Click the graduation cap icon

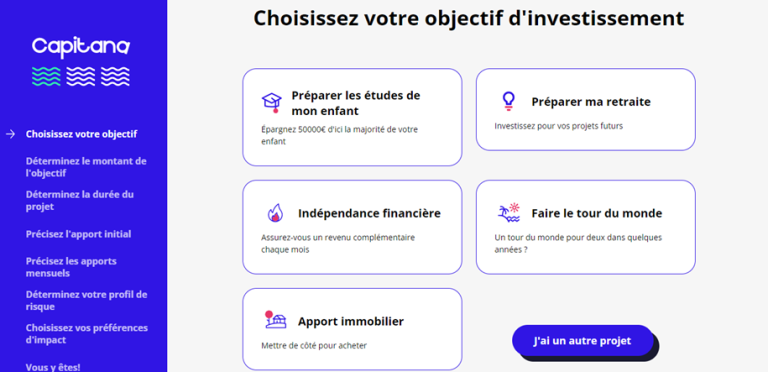point(271,103)
